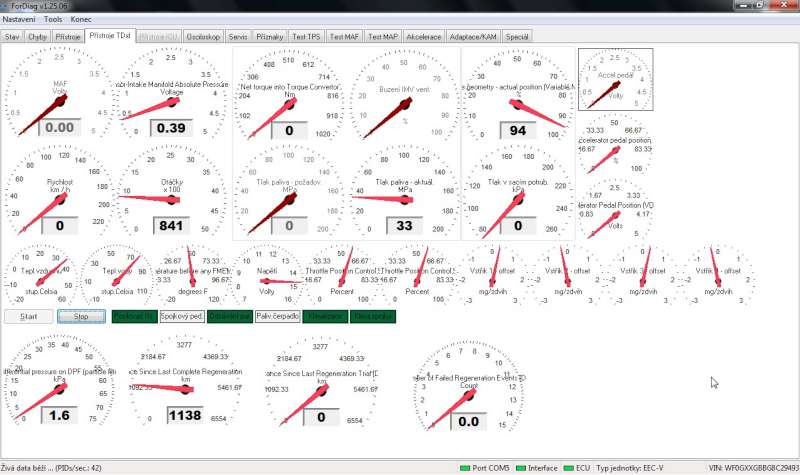Open the Adaptace/KAM tab
Image resolution: width=800 pixels, height=475 pixels.
[474, 36]
